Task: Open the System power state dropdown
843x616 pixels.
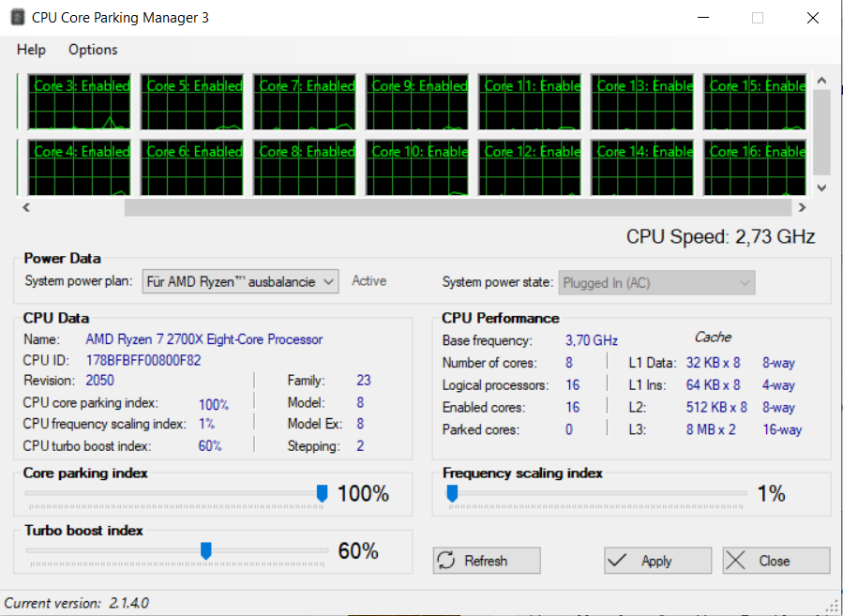Action: tap(656, 283)
